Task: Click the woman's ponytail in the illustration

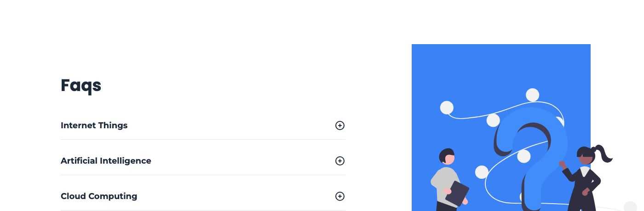Action: 604,153
